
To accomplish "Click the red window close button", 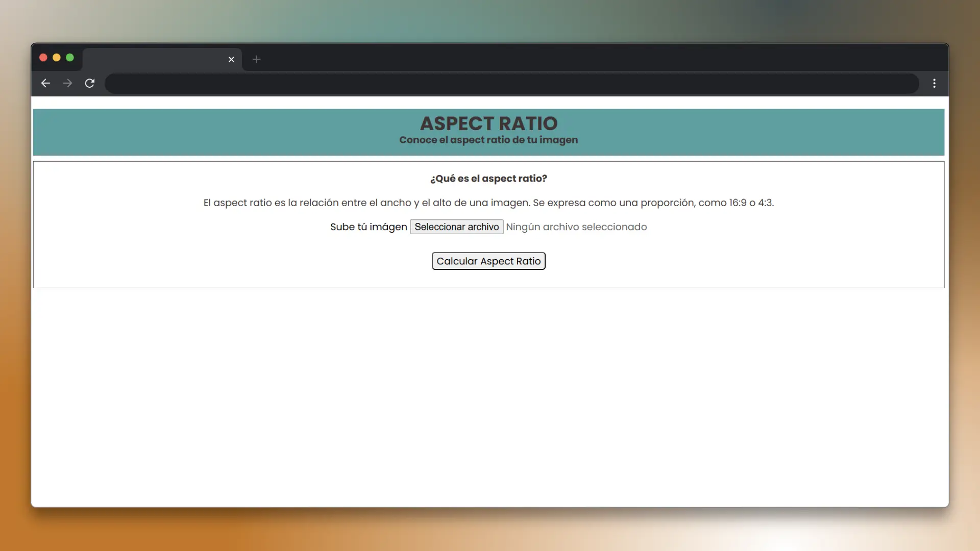I will click(x=43, y=58).
